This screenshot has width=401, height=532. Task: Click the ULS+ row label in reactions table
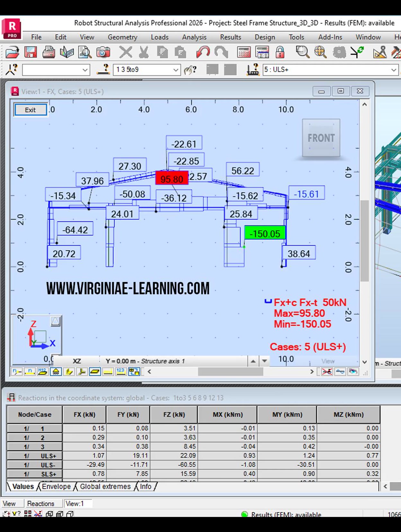coord(35,456)
